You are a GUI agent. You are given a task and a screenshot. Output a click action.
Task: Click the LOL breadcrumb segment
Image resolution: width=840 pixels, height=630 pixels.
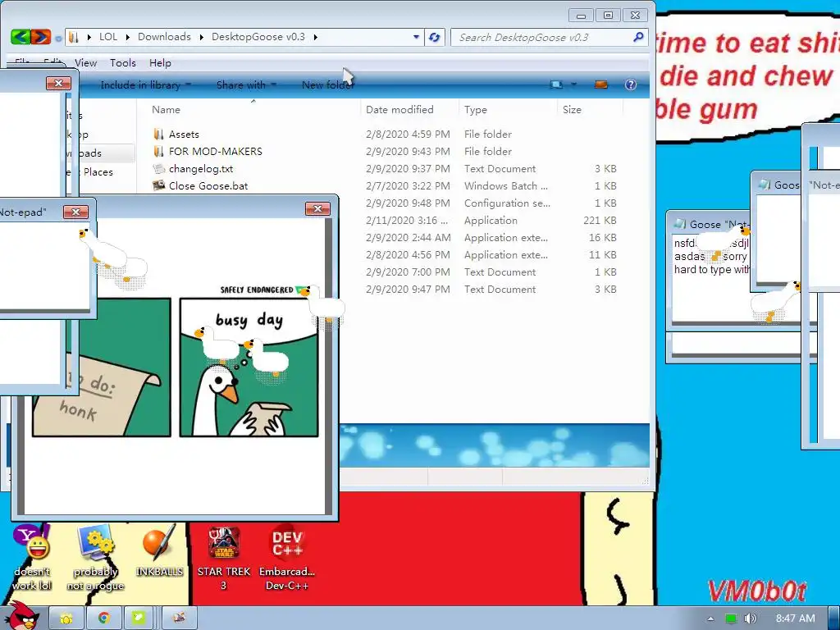point(108,36)
